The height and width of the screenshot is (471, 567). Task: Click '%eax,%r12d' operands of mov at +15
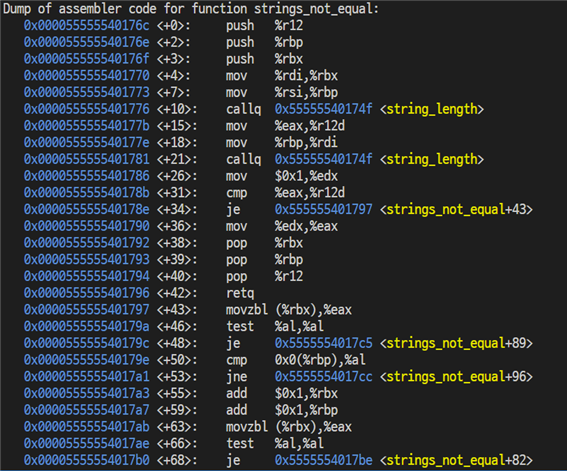click(x=310, y=126)
